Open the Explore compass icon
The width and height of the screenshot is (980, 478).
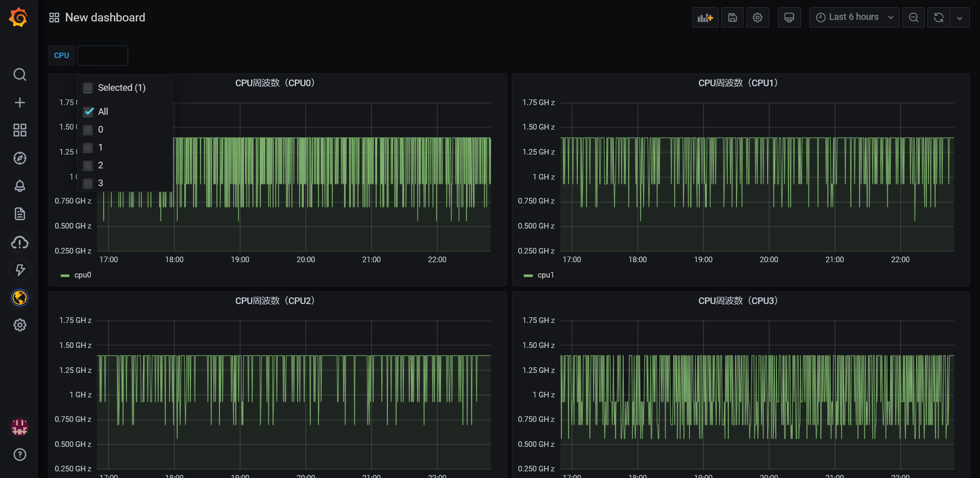tap(19, 158)
